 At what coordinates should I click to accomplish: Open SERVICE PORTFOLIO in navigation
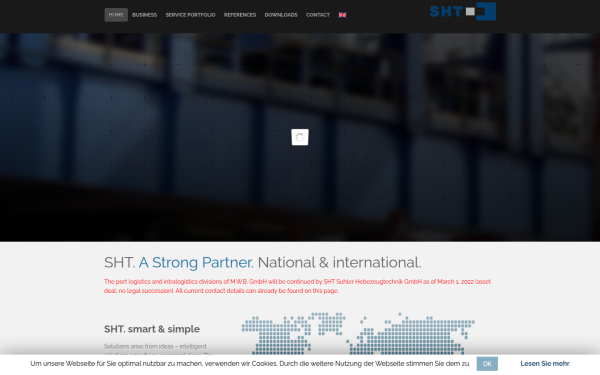[x=191, y=15]
